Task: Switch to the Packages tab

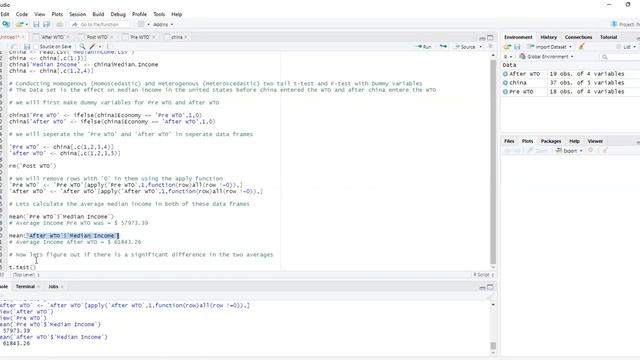Action: [551, 141]
